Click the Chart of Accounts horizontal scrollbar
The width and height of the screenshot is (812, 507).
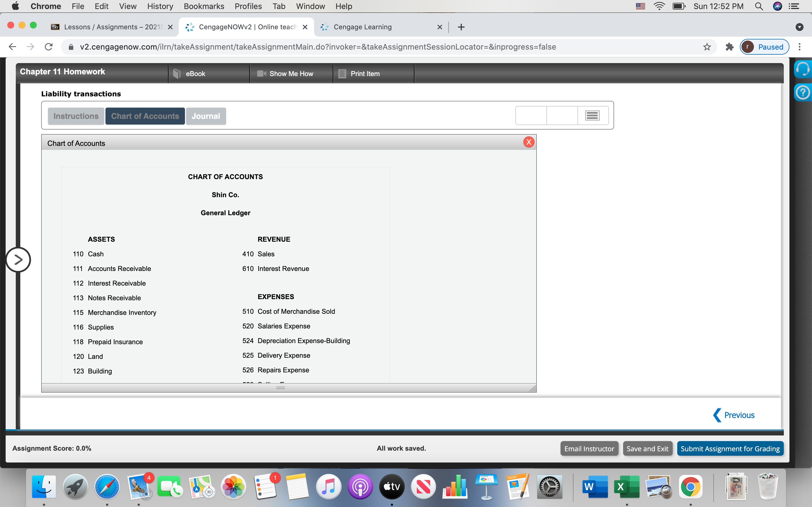click(281, 388)
